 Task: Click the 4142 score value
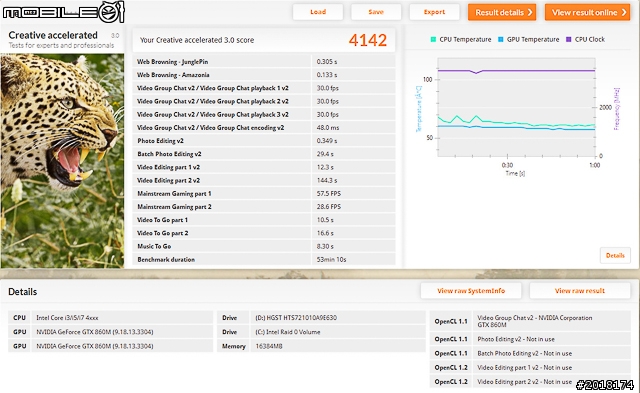pos(367,40)
